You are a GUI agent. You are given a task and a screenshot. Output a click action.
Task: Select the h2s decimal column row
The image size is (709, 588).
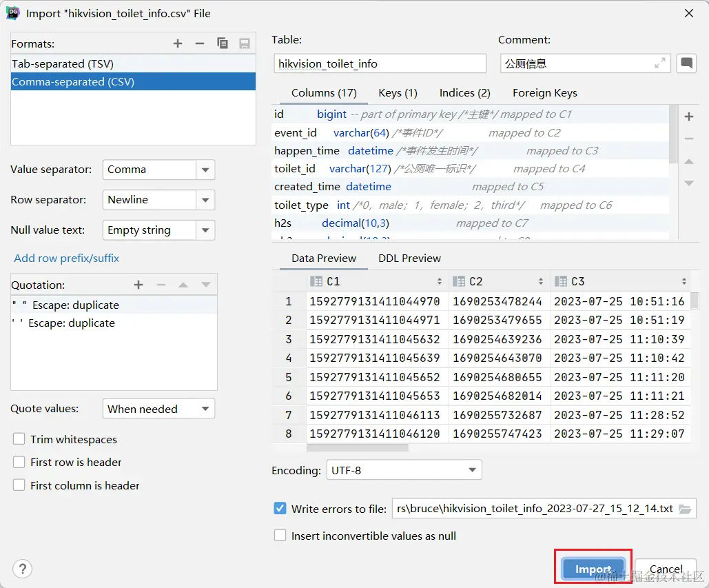pyautogui.click(x=470, y=223)
